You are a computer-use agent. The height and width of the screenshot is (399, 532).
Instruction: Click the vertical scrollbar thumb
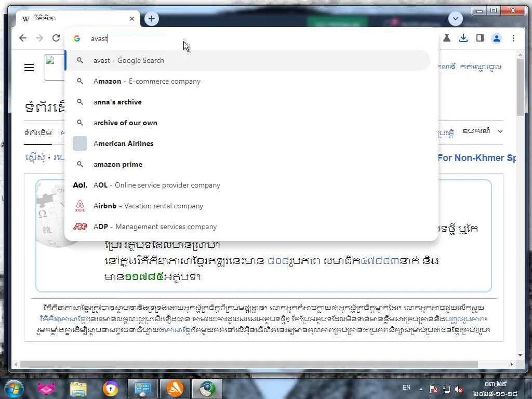(x=520, y=87)
